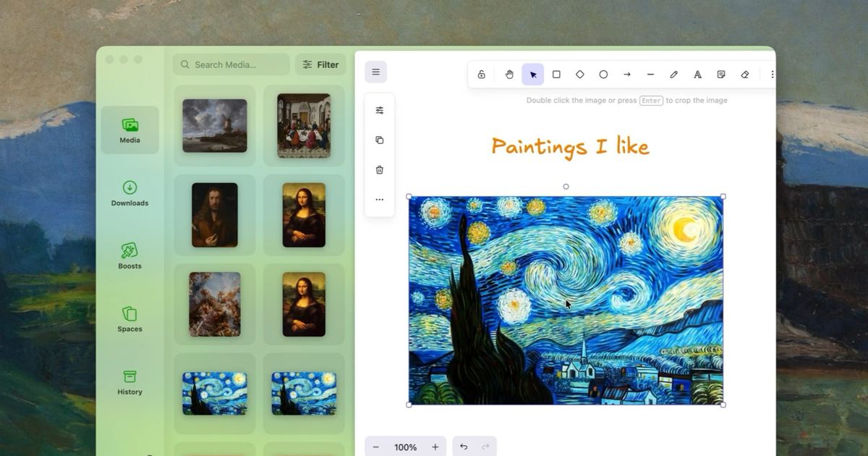Click the bottom-right resize handle of image

pyautogui.click(x=723, y=405)
